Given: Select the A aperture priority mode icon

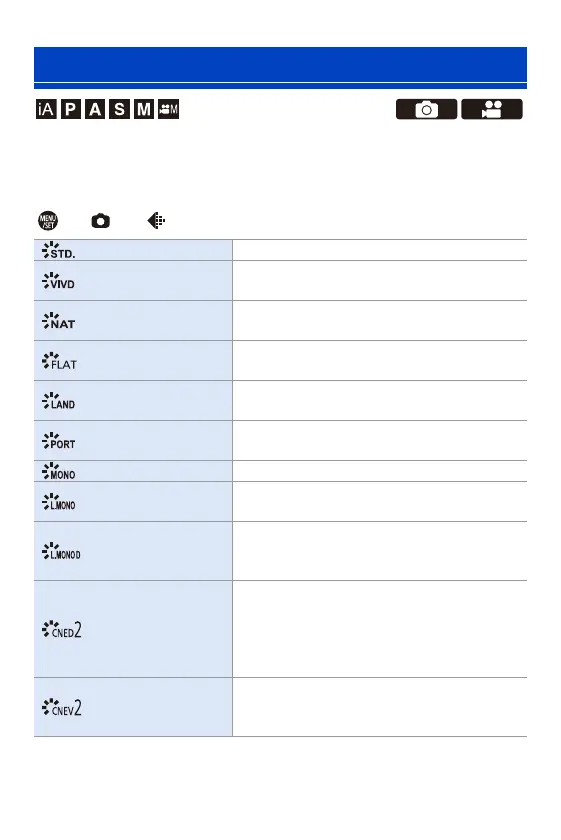Looking at the screenshot, I should point(95,109).
